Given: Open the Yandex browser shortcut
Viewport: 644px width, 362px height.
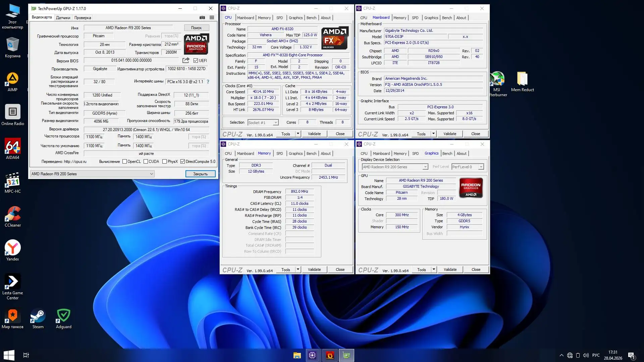Looking at the screenshot, I should pyautogui.click(x=12, y=250).
